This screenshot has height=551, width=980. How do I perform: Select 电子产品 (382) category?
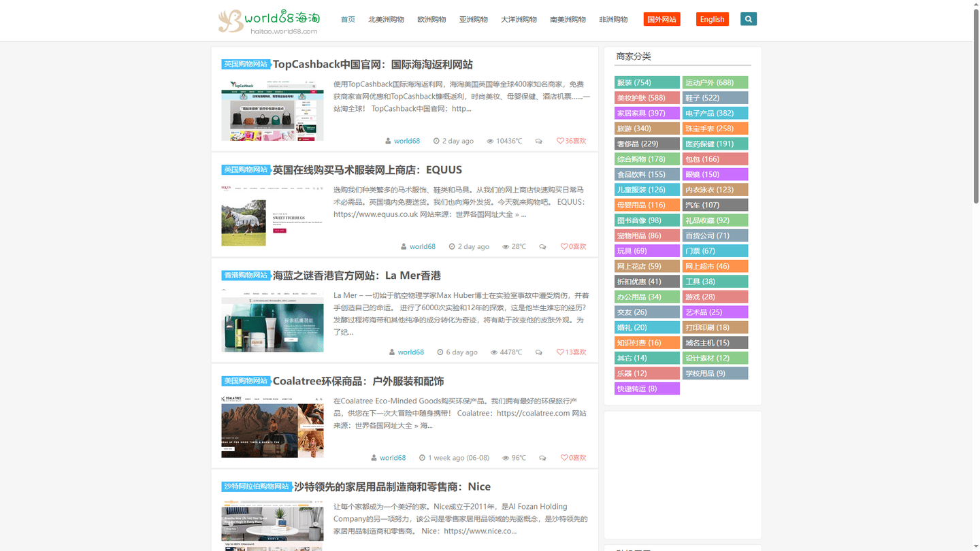coord(715,113)
